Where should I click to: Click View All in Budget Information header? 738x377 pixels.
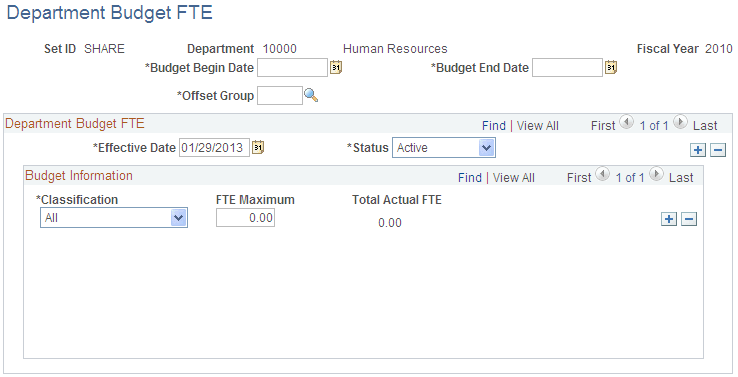(x=513, y=177)
